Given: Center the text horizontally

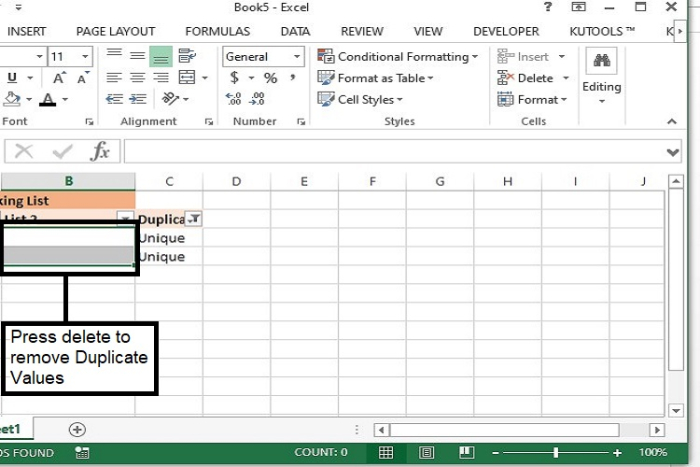Looking at the screenshot, I should coord(138,78).
